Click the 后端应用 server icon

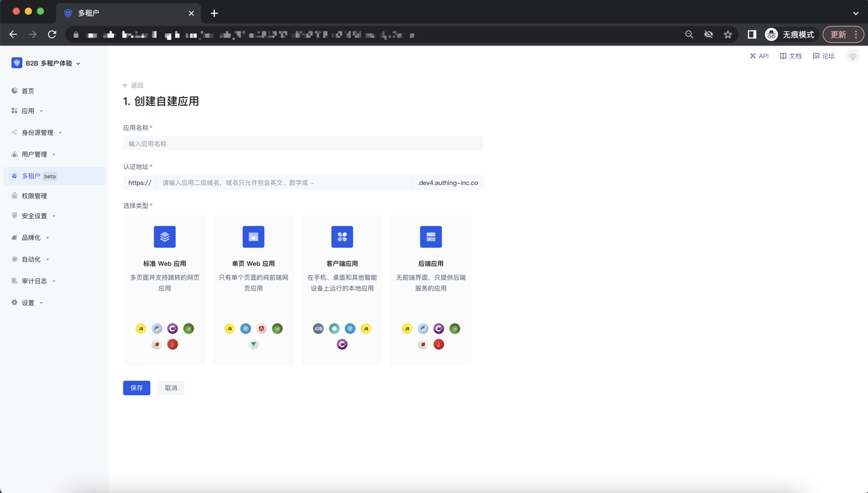pyautogui.click(x=431, y=237)
